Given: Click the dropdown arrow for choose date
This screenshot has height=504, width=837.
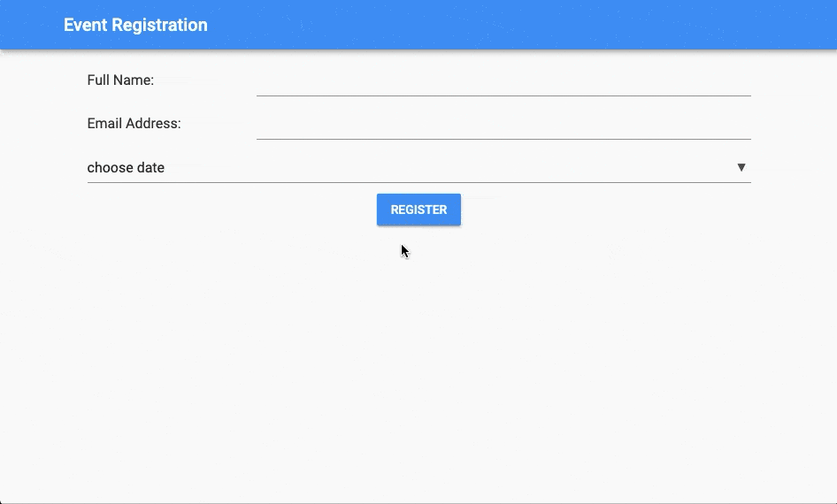Looking at the screenshot, I should coord(741,167).
